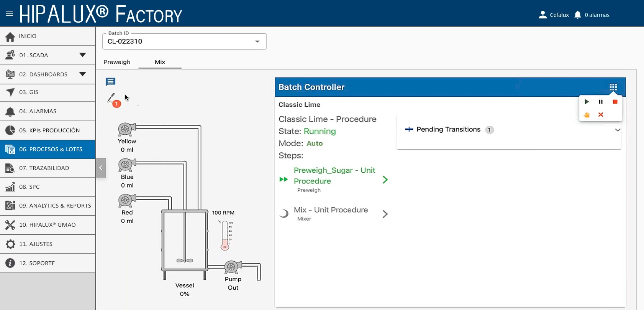644x310 pixels.
Task: Open the hamburger navigation menu
Action: point(10,14)
